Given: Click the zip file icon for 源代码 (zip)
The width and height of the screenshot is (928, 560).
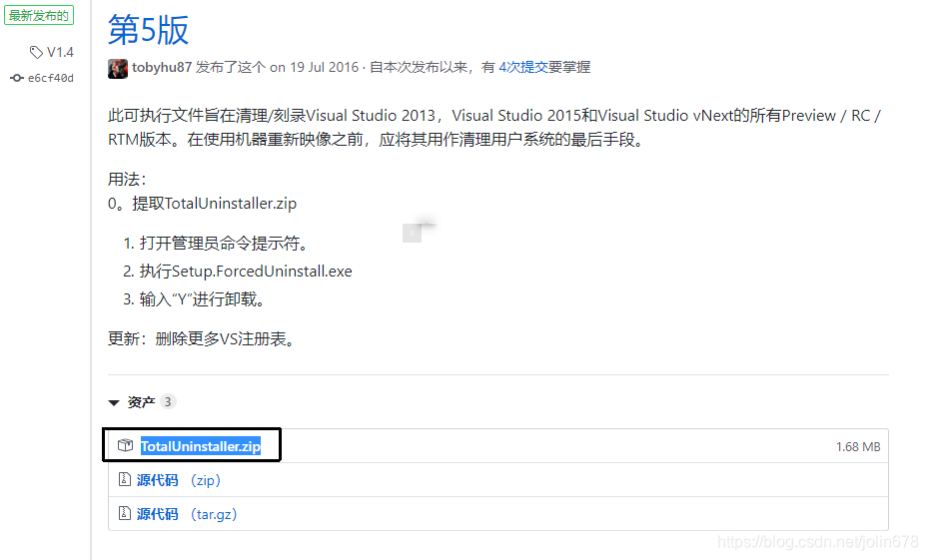Looking at the screenshot, I should pyautogui.click(x=124, y=479).
